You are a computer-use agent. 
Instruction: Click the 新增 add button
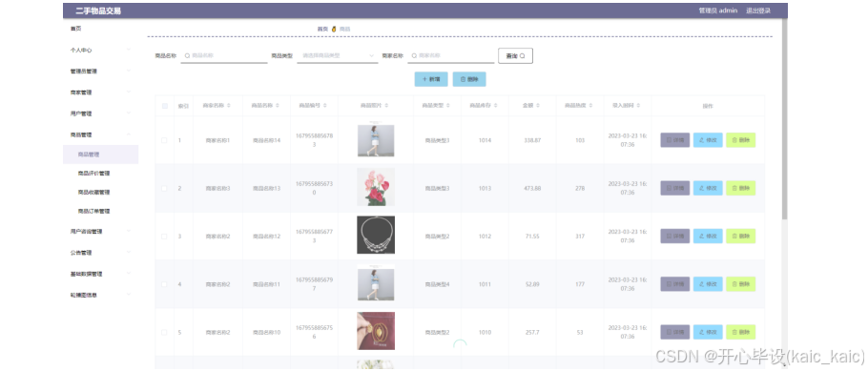[x=431, y=79]
